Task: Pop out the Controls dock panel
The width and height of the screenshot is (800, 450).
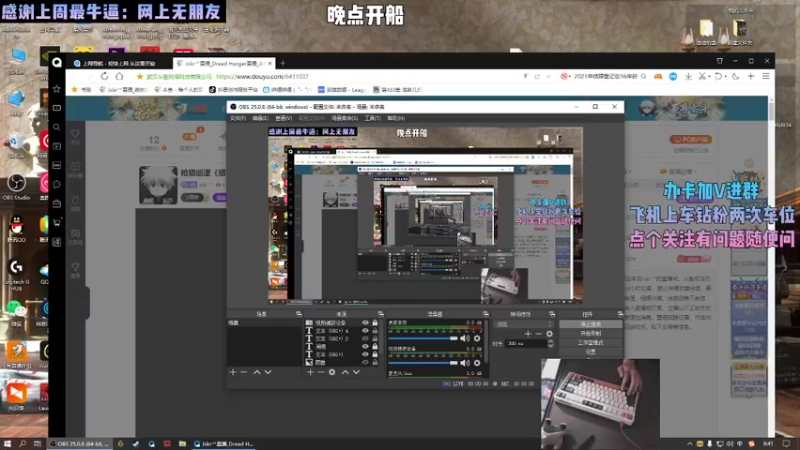Action: pyautogui.click(x=620, y=314)
